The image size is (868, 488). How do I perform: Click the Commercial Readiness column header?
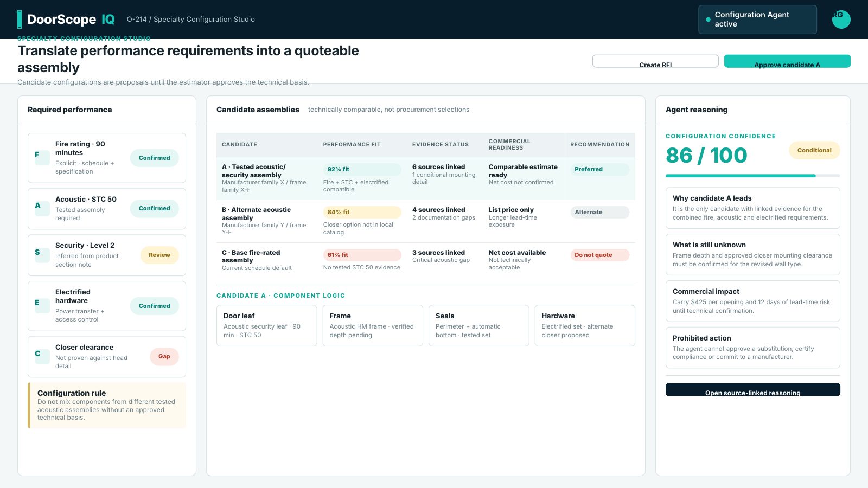point(509,145)
